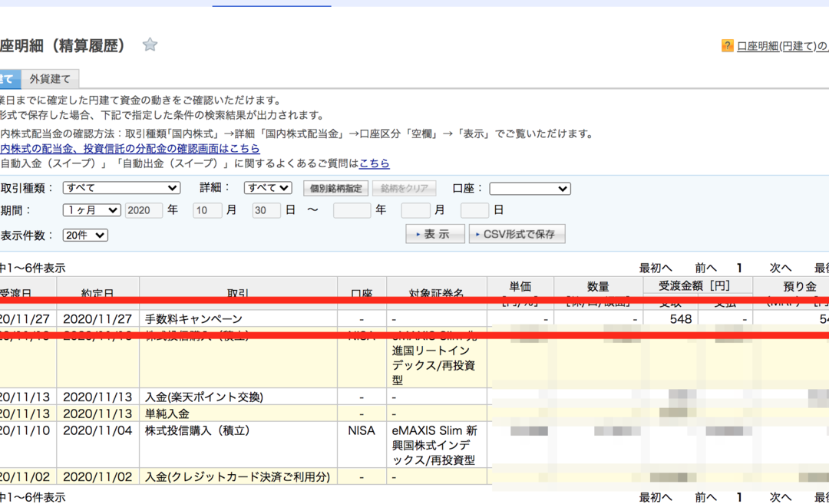Viewport: 829px width, 504px height.
Task: Expand the 詳細 すべて dropdown
Action: coord(268,188)
